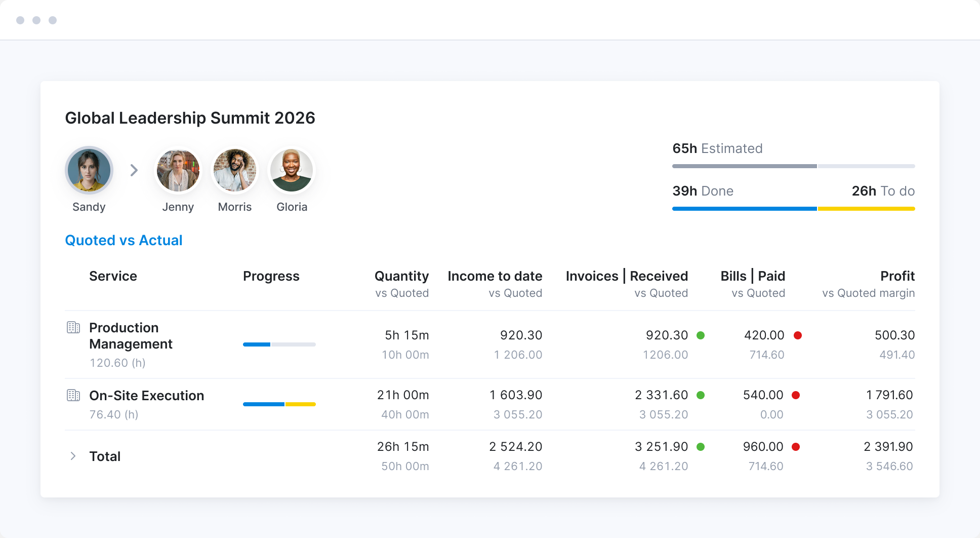Click the yellow 26h To do bar segment
The height and width of the screenshot is (538, 980).
[x=866, y=209]
